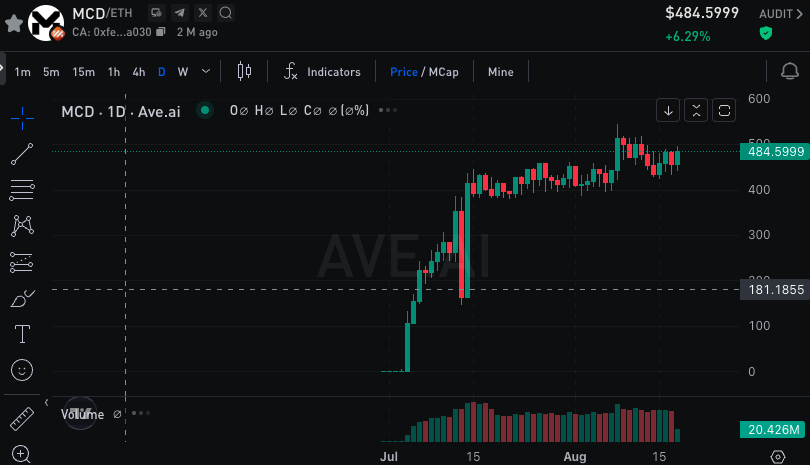Open the alerts bell icon
The height and width of the screenshot is (465, 810).
[788, 72]
